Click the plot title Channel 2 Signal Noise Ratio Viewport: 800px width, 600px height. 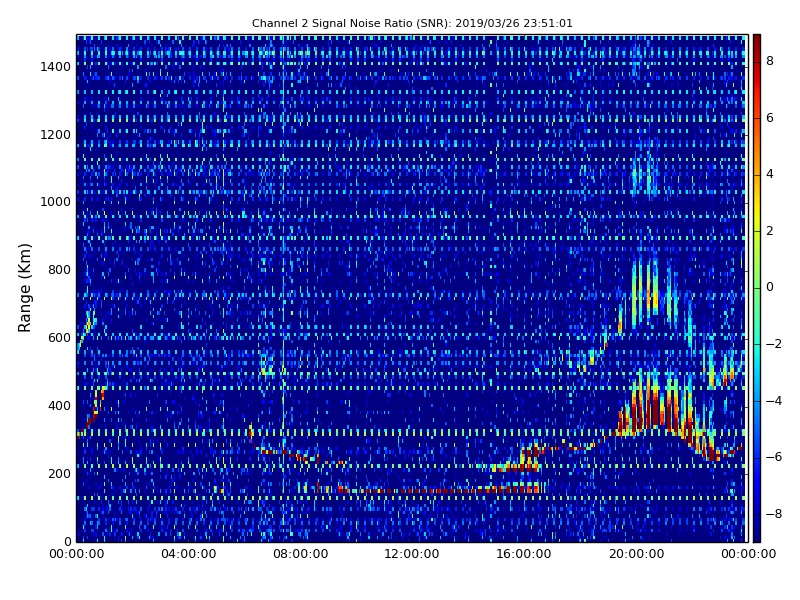click(412, 23)
